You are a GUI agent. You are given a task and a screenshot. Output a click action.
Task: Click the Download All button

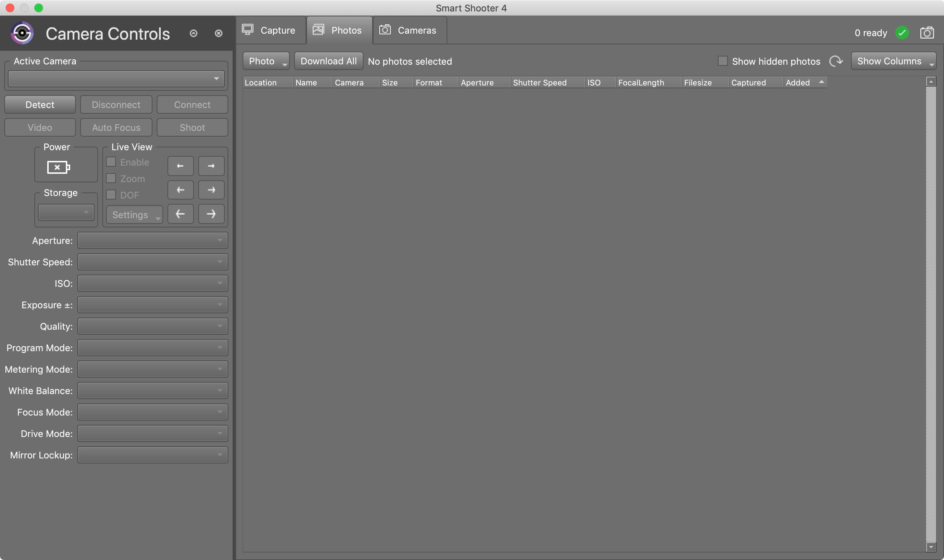click(329, 61)
